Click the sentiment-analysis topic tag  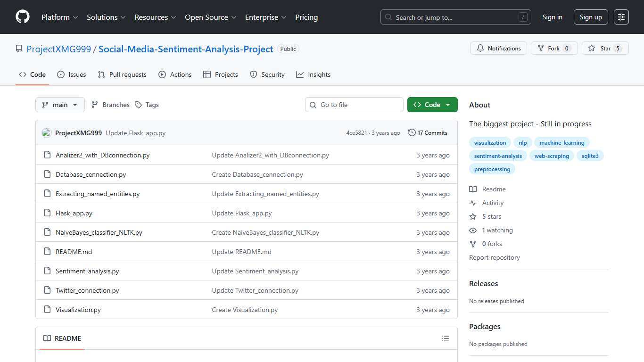click(x=498, y=156)
